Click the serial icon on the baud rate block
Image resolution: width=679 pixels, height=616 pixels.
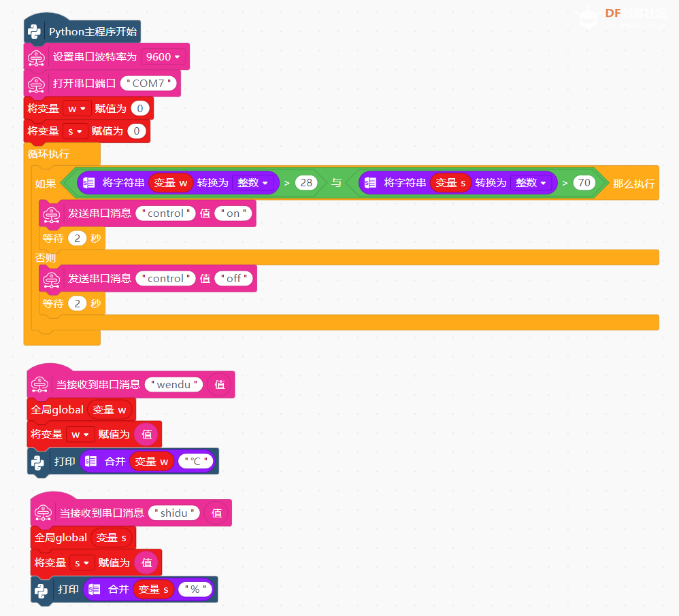[x=36, y=57]
